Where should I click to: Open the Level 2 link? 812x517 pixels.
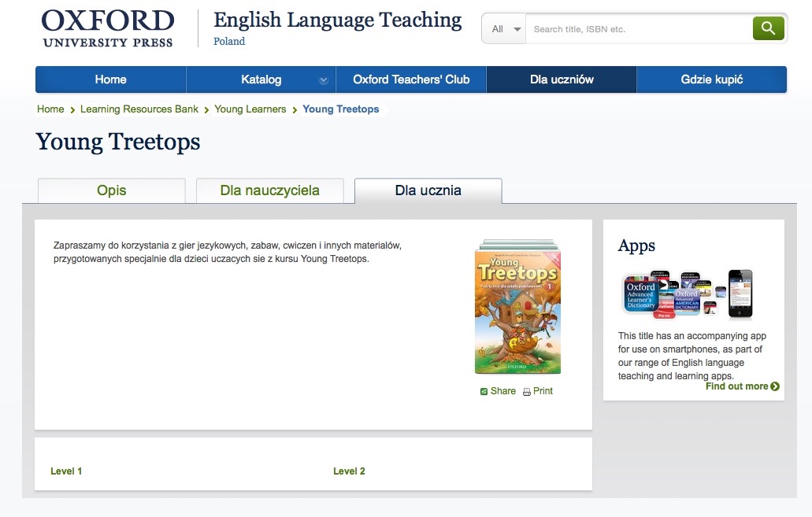pyautogui.click(x=349, y=471)
